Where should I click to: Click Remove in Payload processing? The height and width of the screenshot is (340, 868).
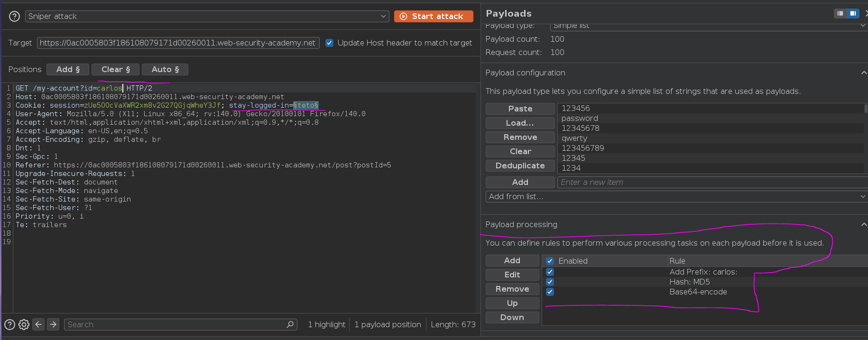click(512, 289)
